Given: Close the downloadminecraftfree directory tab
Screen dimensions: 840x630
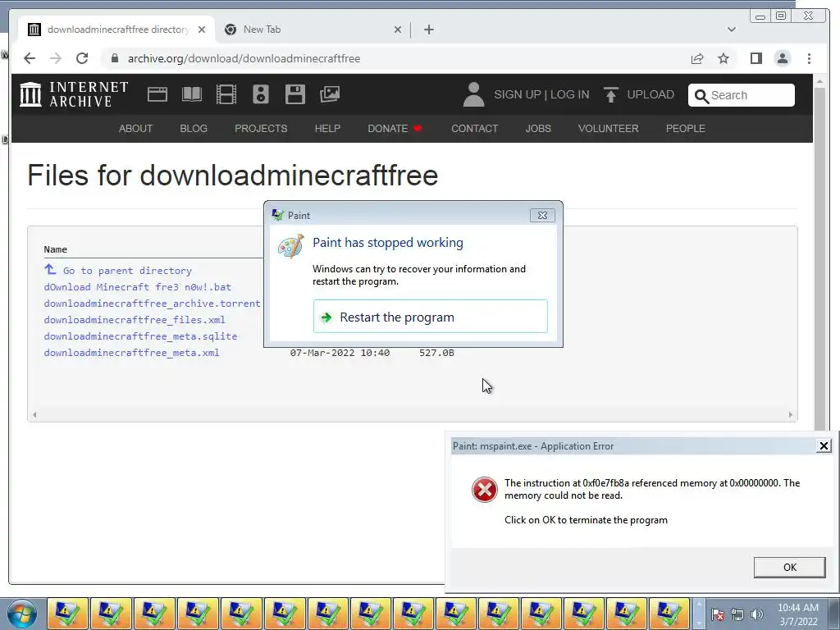Looking at the screenshot, I should pos(202,30).
